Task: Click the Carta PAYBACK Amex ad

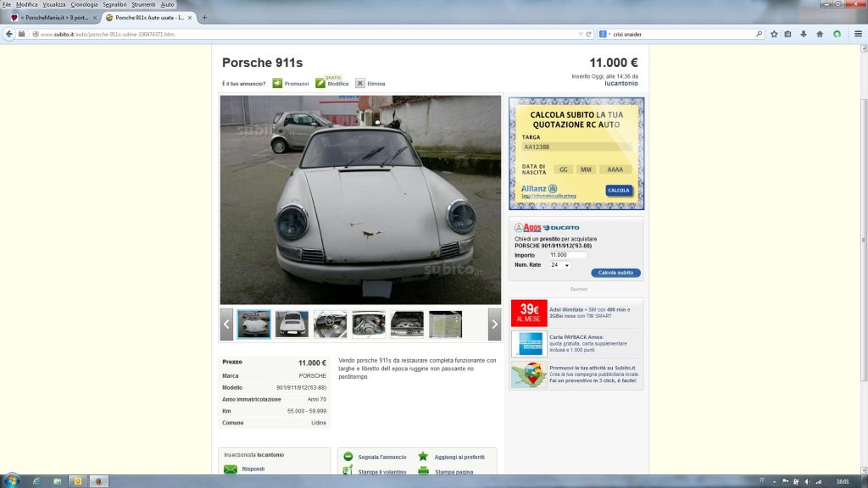Action: [576, 344]
